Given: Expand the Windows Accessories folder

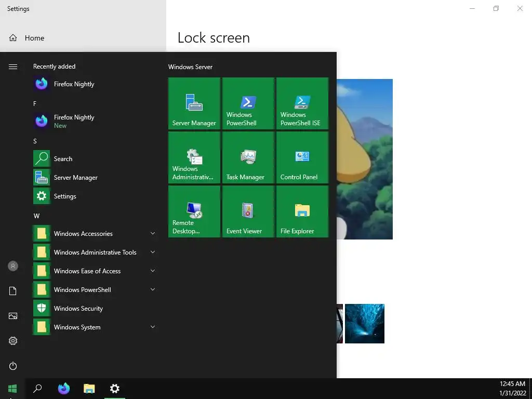Looking at the screenshot, I should coord(95,233).
